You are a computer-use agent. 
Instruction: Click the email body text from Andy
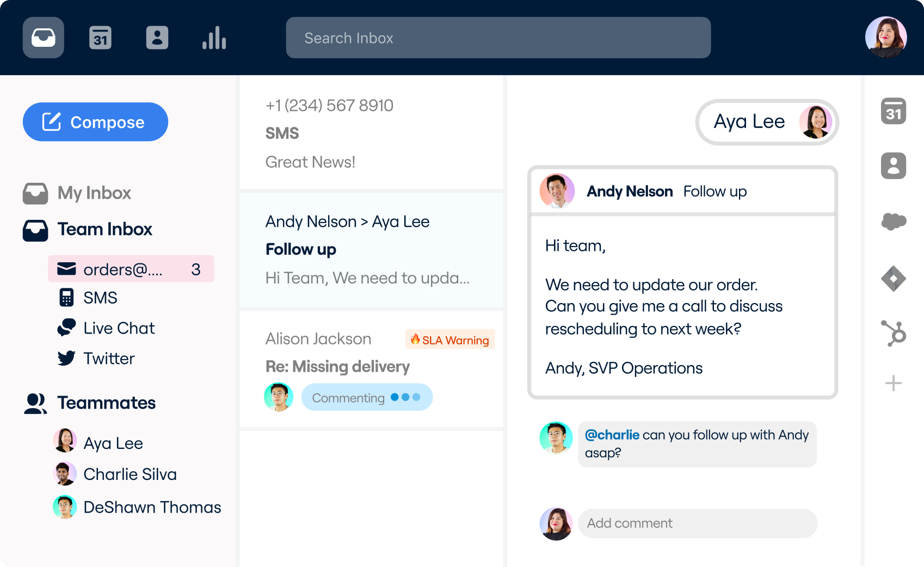(664, 307)
